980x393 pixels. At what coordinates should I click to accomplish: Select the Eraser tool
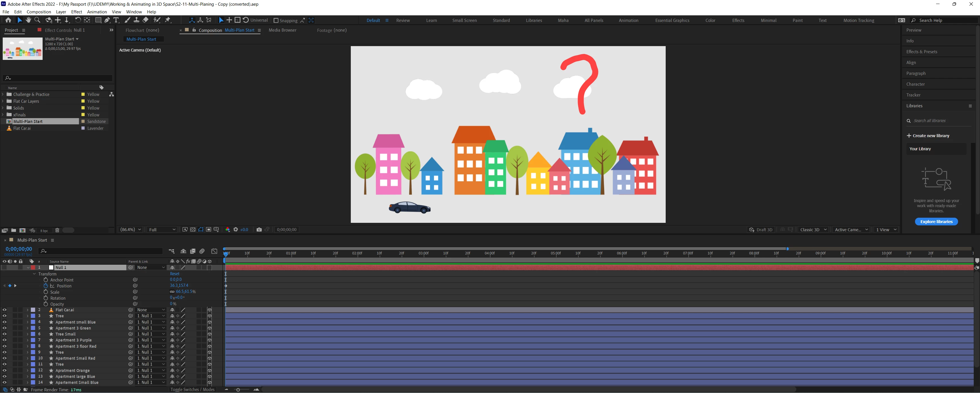[145, 20]
